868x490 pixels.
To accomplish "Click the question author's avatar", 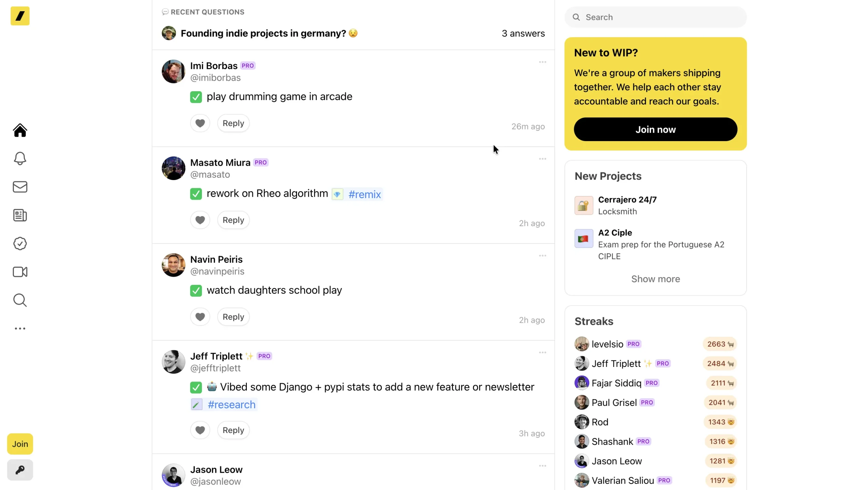I will point(169,33).
